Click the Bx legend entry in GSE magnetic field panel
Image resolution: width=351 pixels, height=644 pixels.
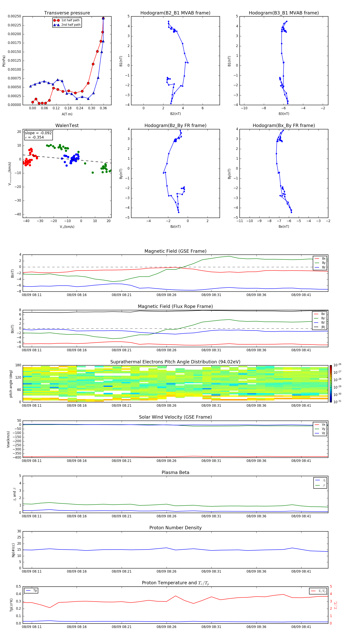click(x=320, y=259)
